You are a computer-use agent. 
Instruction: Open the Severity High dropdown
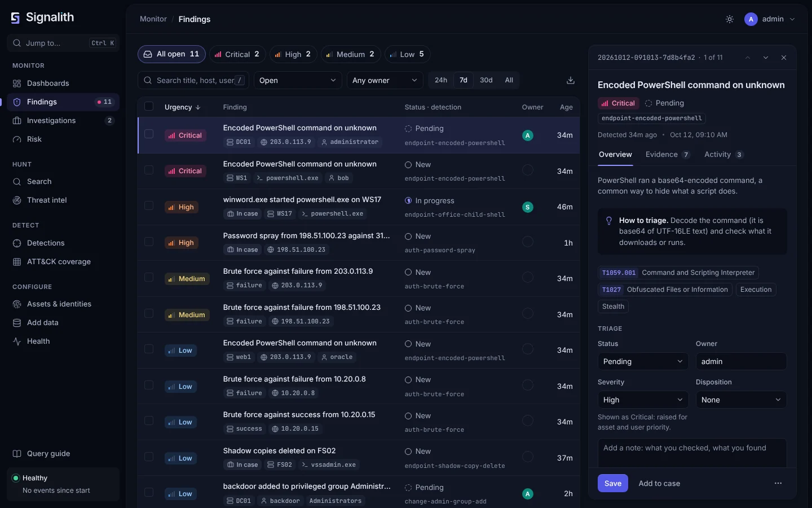(x=643, y=400)
